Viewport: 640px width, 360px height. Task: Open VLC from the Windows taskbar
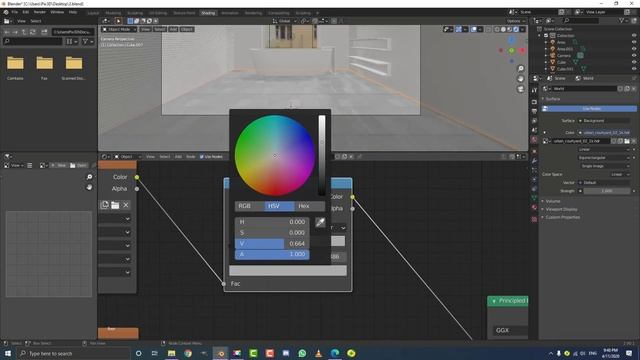pos(318,353)
